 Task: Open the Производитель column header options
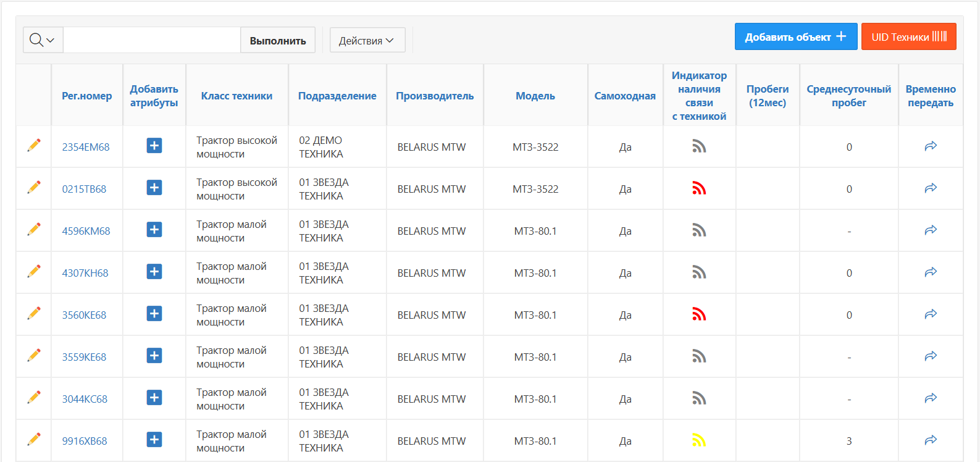435,96
